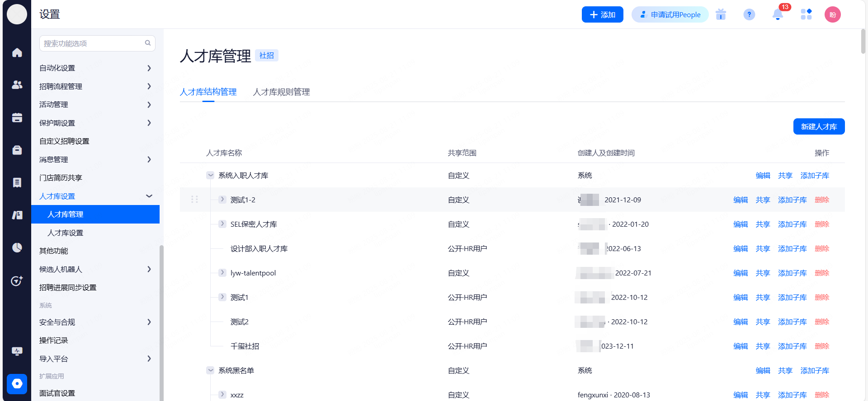Click the gift box icon in header

721,15
